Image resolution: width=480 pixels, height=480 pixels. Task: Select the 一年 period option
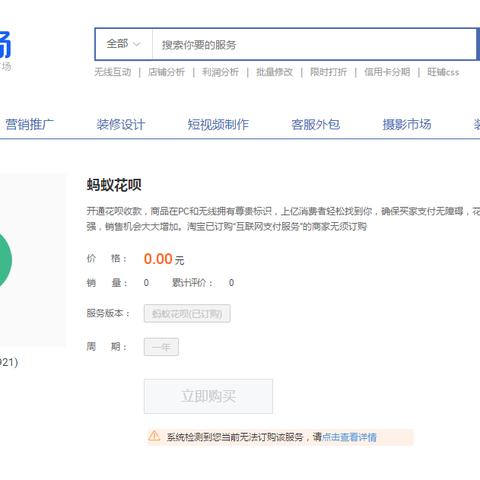pyautogui.click(x=161, y=347)
